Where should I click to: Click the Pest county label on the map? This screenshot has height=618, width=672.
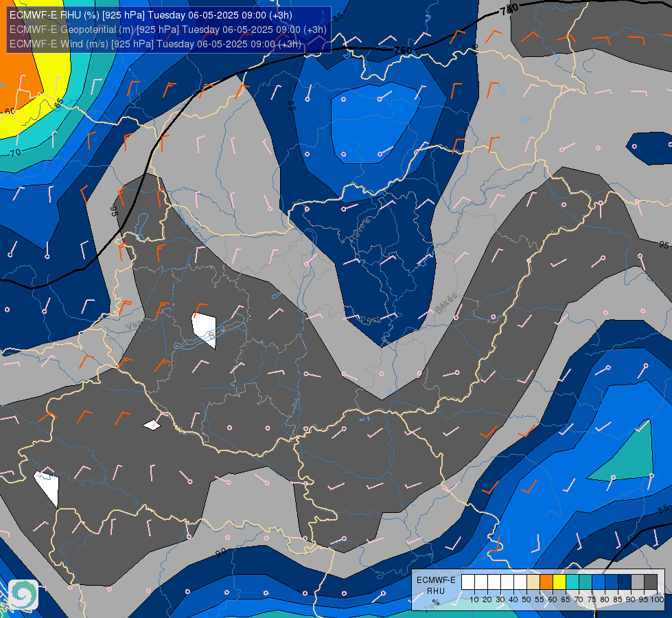(370, 319)
